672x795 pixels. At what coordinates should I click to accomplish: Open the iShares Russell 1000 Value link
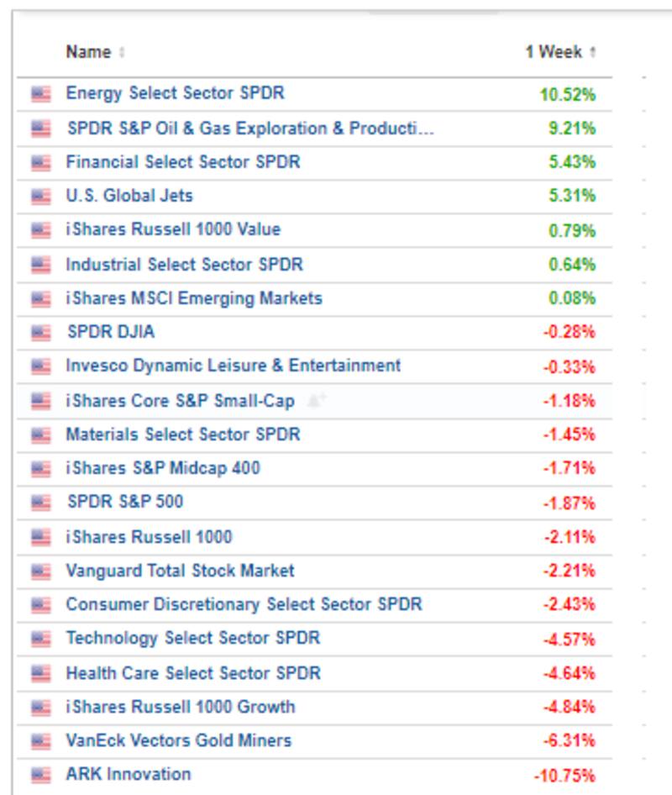click(x=173, y=229)
